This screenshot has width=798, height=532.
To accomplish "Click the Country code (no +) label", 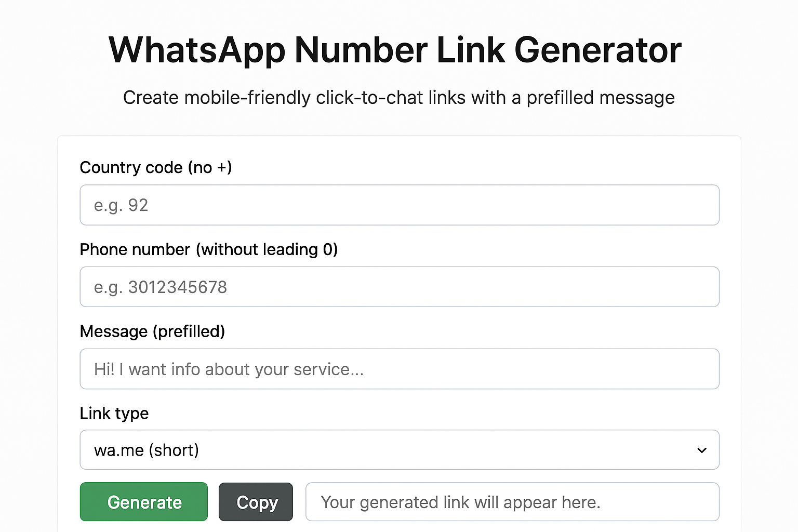I will pos(155,167).
